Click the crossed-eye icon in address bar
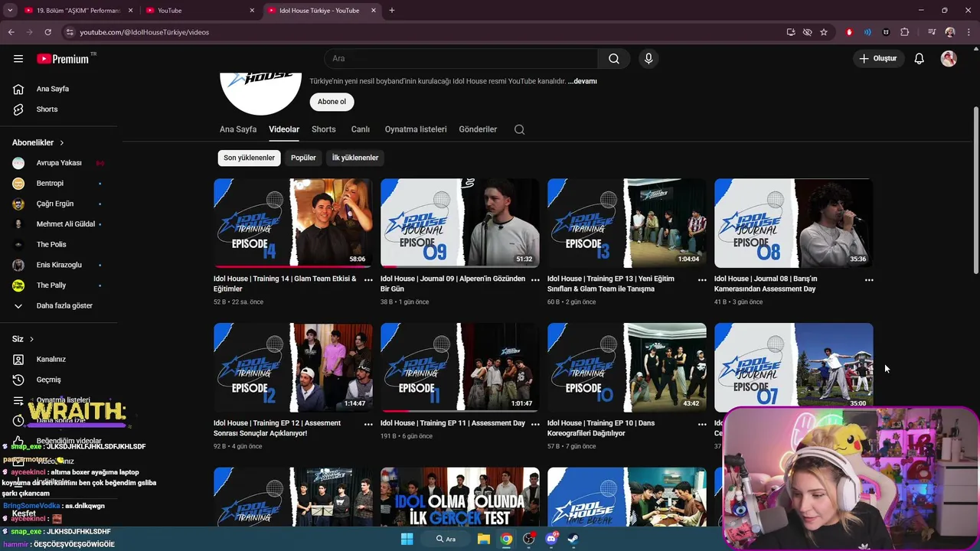 coord(807,32)
